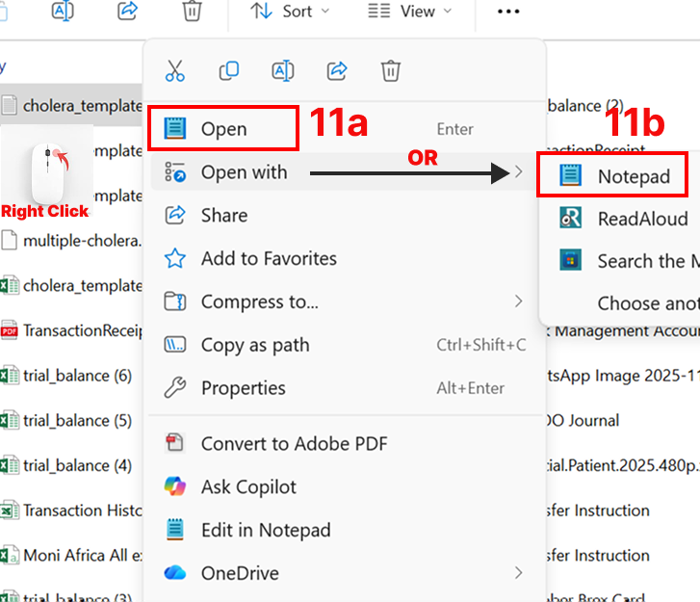
Task: Open Properties from context menu
Action: 344,388
